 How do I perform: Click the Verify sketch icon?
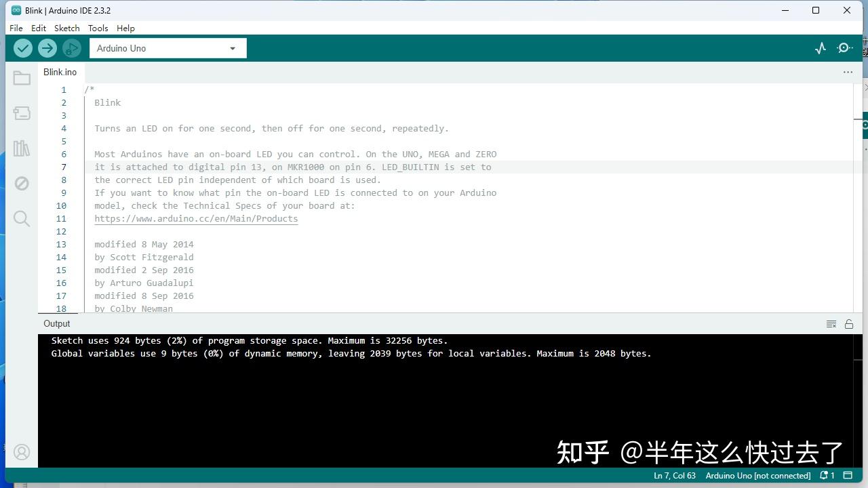pos(22,47)
